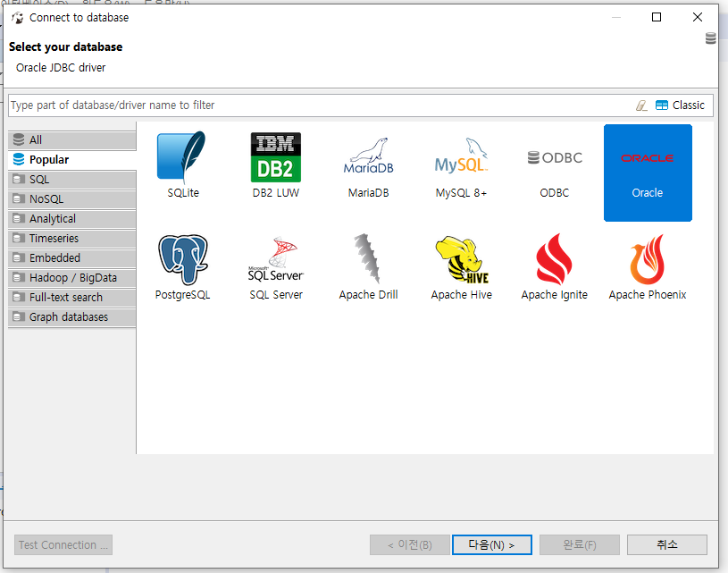The image size is (728, 573).
Task: Open the Popular category
Action: [x=72, y=159]
